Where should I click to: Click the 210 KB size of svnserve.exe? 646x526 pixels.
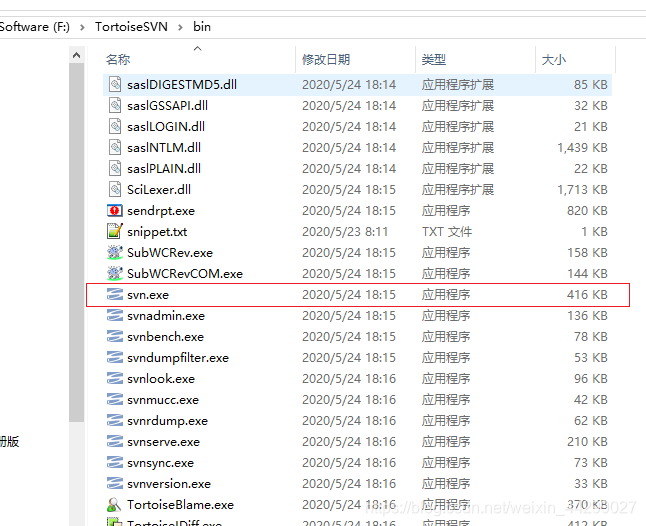587,442
